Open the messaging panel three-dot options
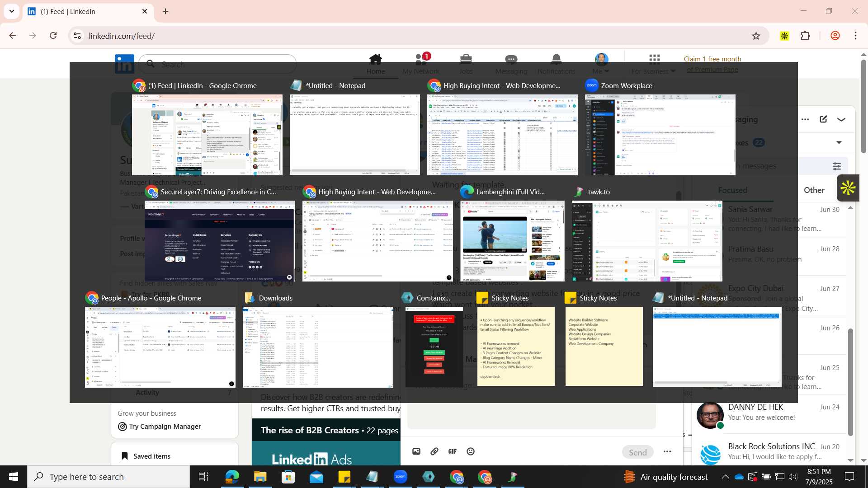The height and width of the screenshot is (488, 868). pos(805,119)
